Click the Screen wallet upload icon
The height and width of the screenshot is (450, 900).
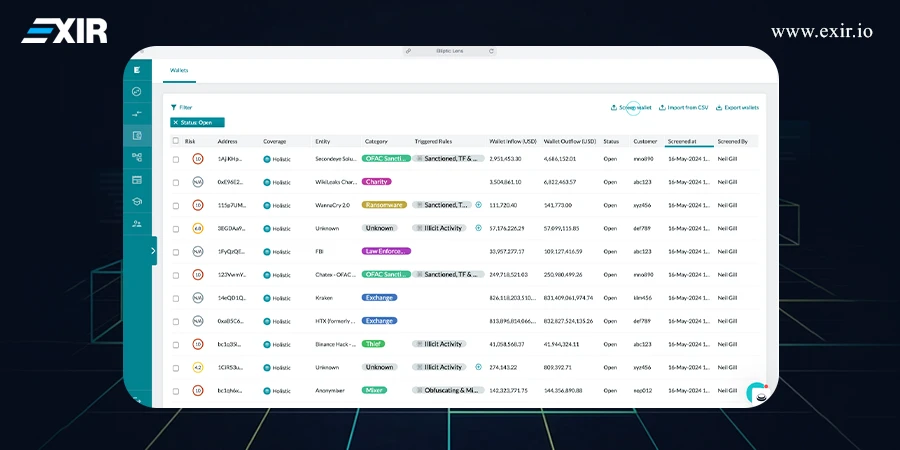click(x=614, y=107)
